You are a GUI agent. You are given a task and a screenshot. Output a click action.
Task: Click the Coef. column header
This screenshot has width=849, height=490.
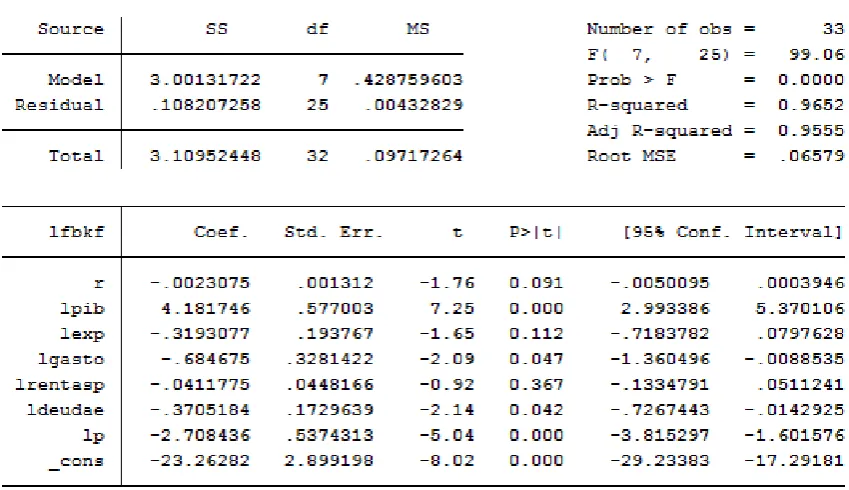pyautogui.click(x=221, y=232)
